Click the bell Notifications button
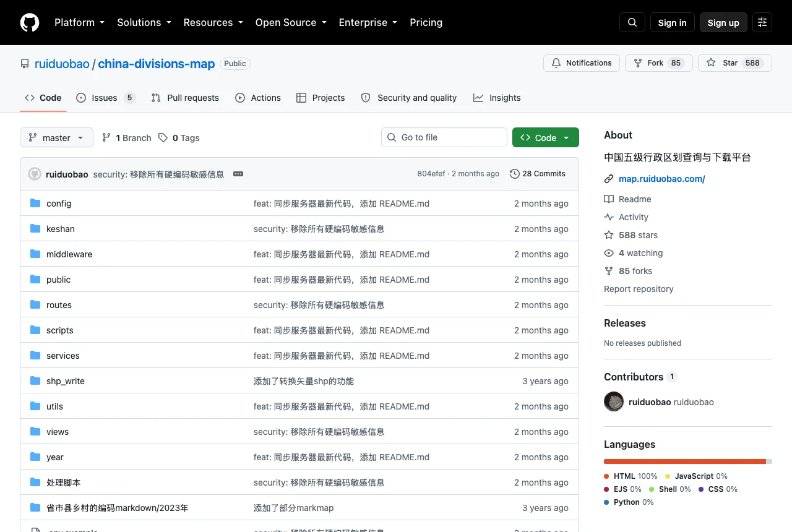Screen dimensions: 792x532 point(582,63)
